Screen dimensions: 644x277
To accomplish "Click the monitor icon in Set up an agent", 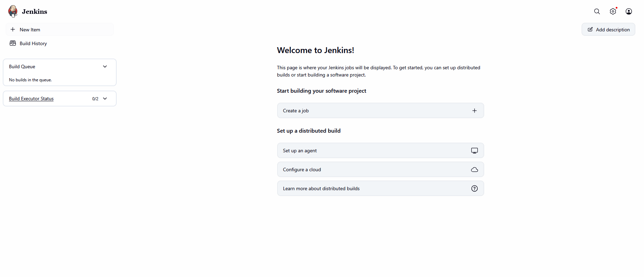I will (x=475, y=151).
